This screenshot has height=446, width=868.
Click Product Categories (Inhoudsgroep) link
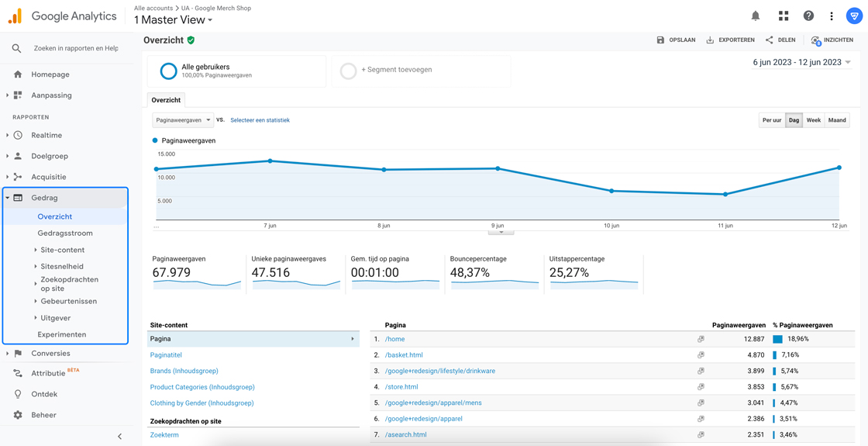click(202, 387)
